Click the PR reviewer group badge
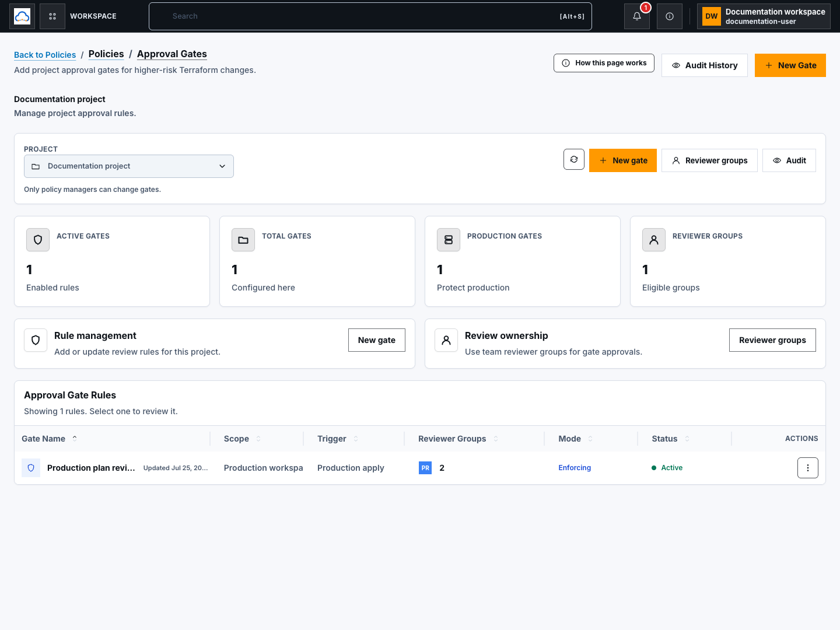The height and width of the screenshot is (630, 840). point(425,468)
